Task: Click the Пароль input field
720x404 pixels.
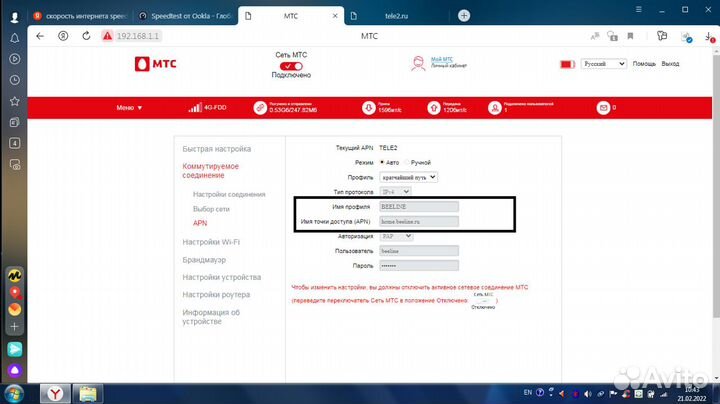Action: coord(419,265)
